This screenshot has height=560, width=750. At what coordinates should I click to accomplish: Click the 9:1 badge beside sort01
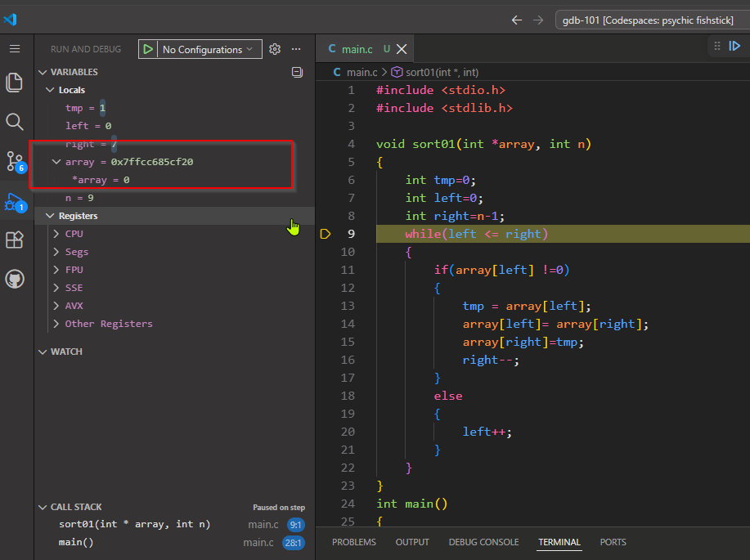[295, 525]
